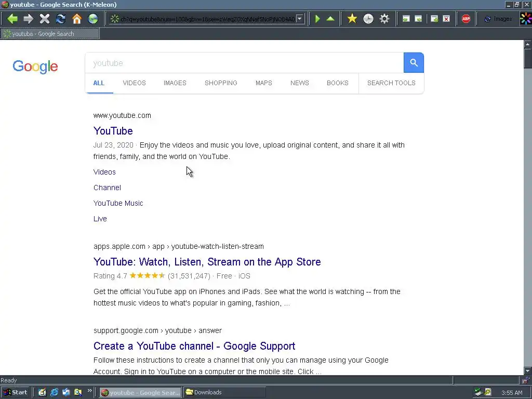
Task: Open 'YouTube: Watch, Listen, Stream' App Store link
Action: tap(207, 262)
